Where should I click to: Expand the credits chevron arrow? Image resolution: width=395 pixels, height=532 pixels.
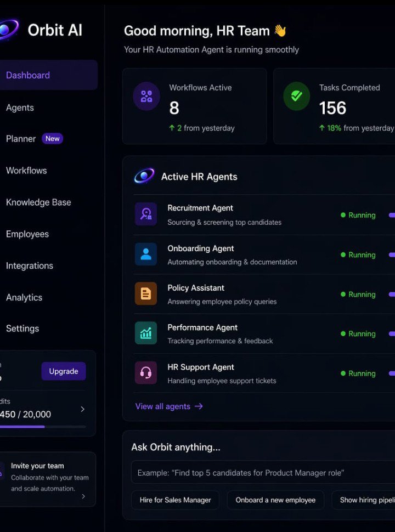[x=82, y=409]
